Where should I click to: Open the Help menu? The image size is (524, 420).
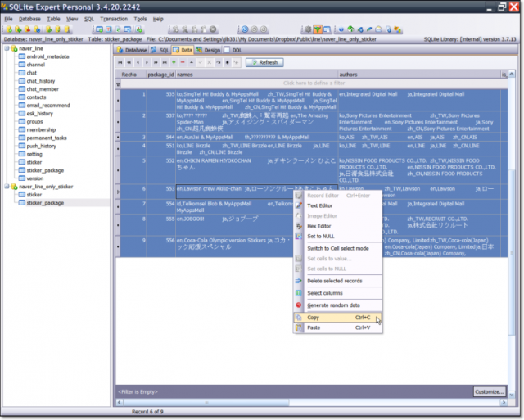[x=158, y=19]
